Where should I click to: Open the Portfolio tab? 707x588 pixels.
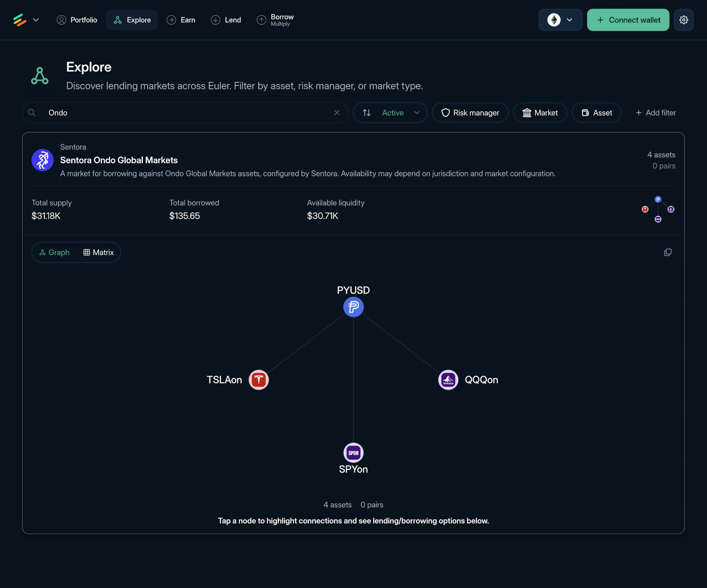pyautogui.click(x=77, y=20)
